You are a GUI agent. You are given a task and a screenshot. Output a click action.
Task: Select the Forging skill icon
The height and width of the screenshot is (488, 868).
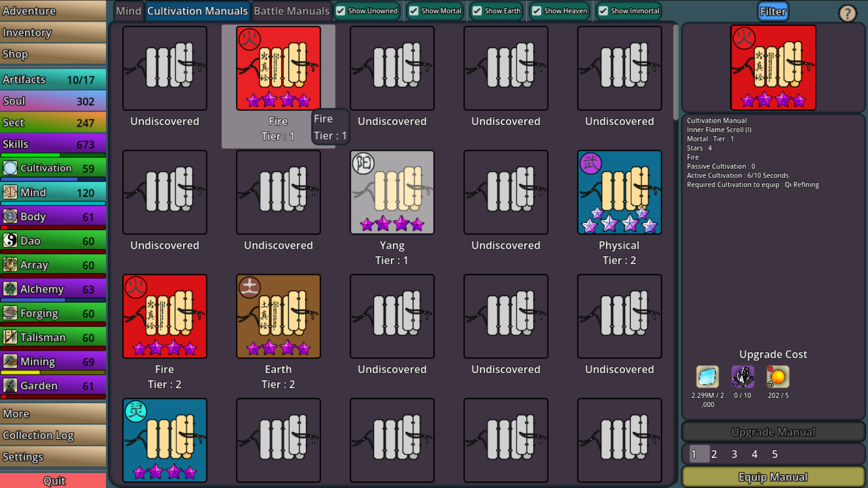[x=10, y=313]
